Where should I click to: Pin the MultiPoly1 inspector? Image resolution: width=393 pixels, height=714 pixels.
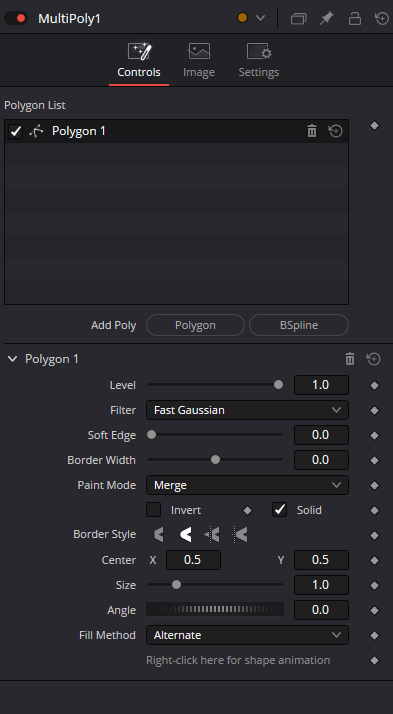pyautogui.click(x=327, y=19)
